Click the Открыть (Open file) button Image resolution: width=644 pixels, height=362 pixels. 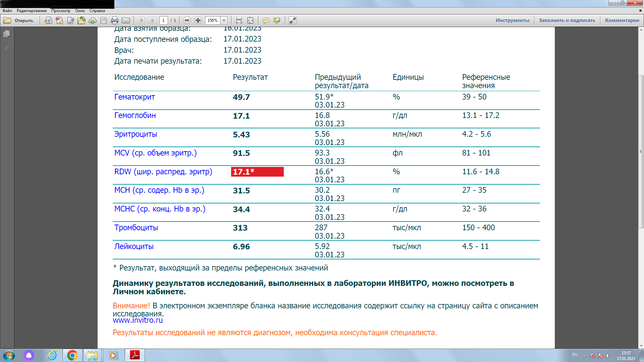(x=18, y=20)
